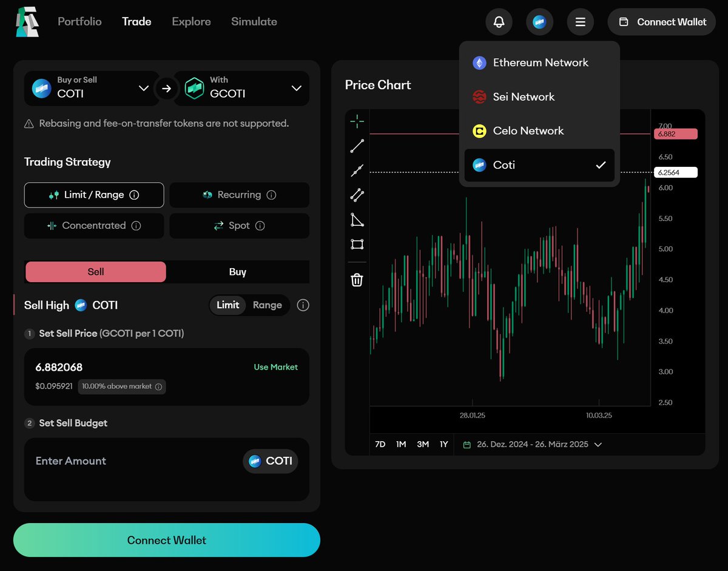Go to the Portfolio tab
728x571 pixels.
pyautogui.click(x=79, y=22)
